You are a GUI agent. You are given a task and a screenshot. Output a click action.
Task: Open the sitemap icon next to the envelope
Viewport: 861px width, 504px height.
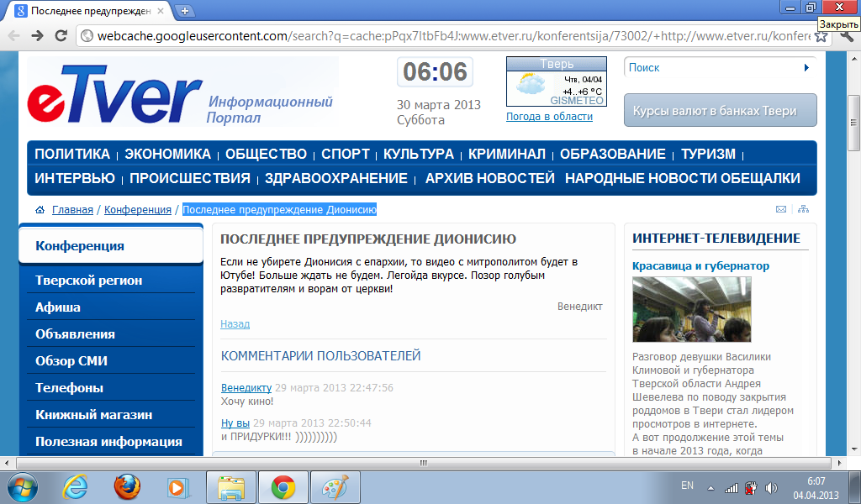pyautogui.click(x=804, y=209)
